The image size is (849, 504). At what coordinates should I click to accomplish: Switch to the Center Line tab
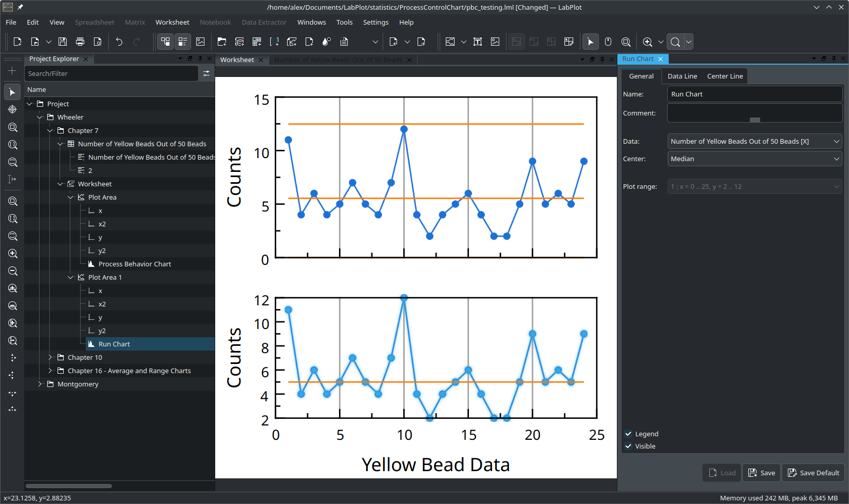click(725, 76)
